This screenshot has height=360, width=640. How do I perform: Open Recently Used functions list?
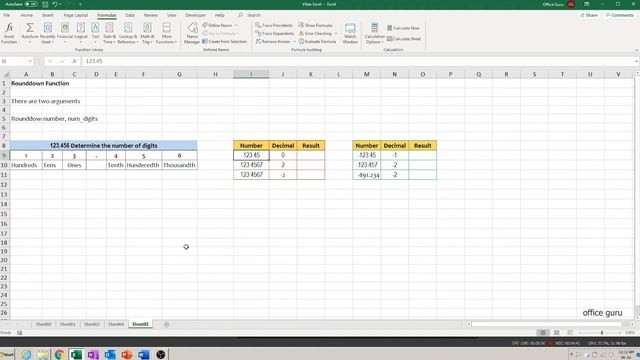47,33
